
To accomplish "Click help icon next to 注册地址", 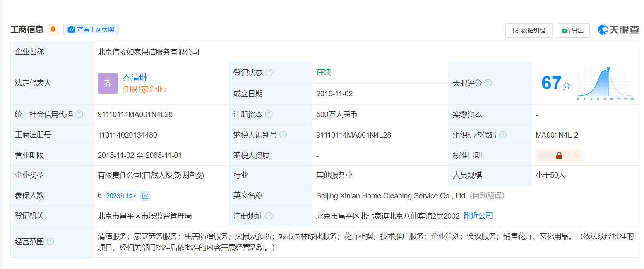I will 269,216.
